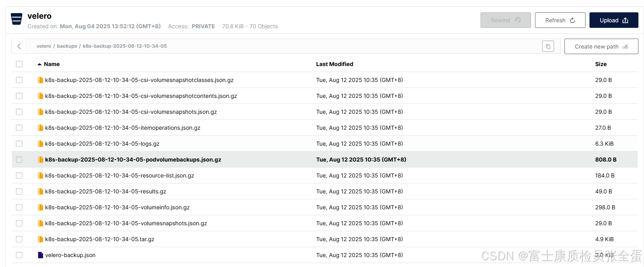Check the box for podvolumebackups.json.gz
This screenshot has height=267, width=644.
point(19,160)
